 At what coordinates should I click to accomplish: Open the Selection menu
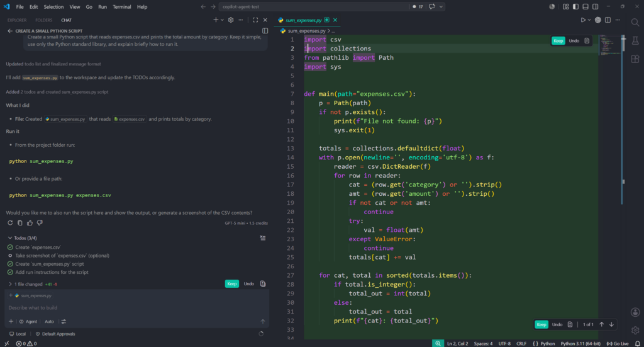click(x=53, y=6)
